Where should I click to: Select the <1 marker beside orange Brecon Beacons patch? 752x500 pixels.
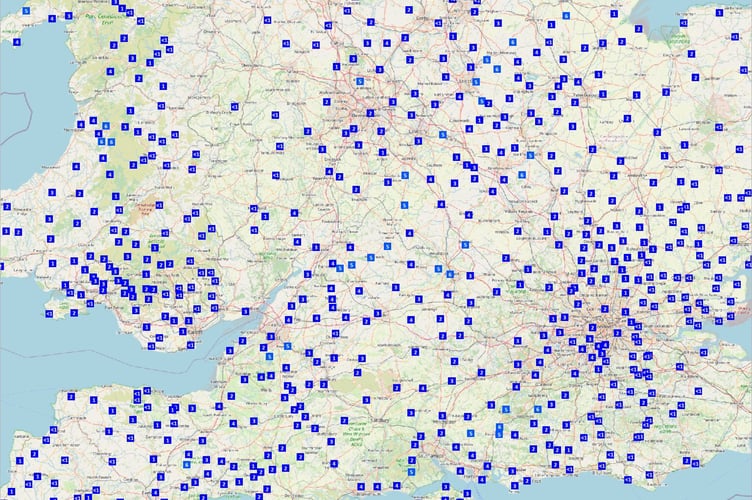coord(159,205)
